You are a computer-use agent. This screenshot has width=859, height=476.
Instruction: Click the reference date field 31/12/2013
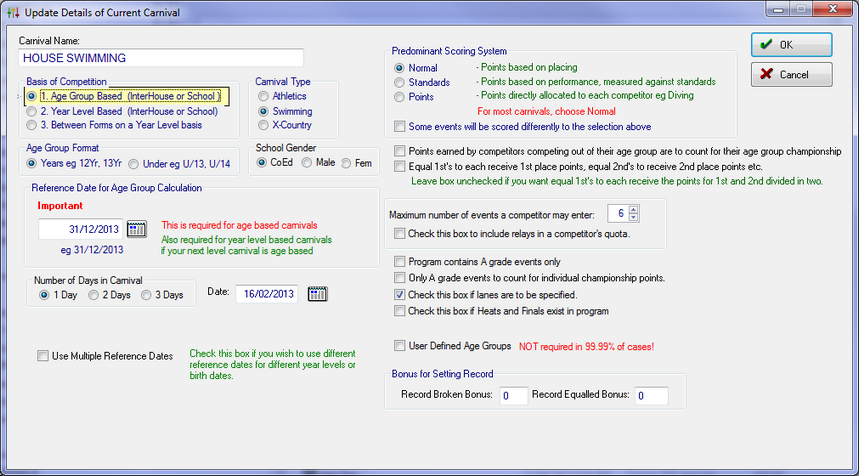(x=81, y=229)
